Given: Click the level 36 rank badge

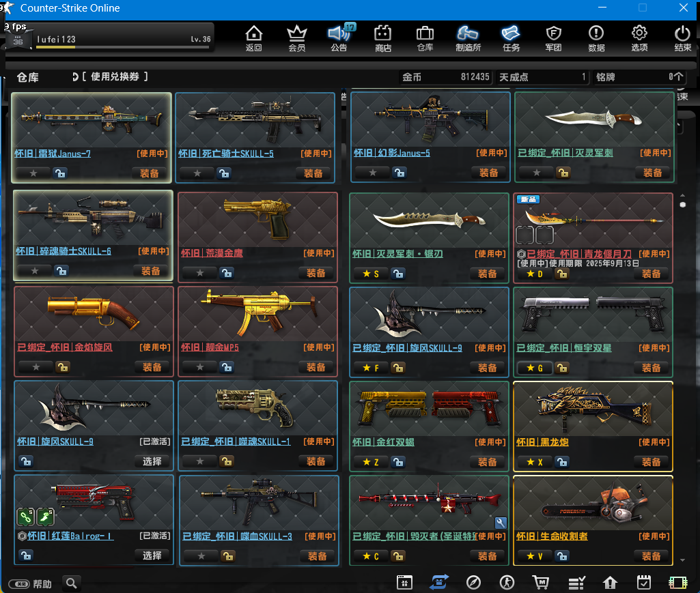Looking at the screenshot, I should [18, 40].
